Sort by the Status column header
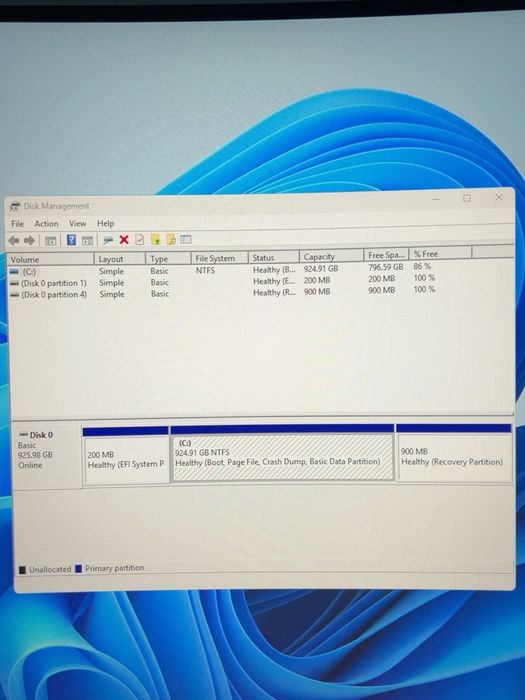This screenshot has width=525, height=700. click(274, 257)
